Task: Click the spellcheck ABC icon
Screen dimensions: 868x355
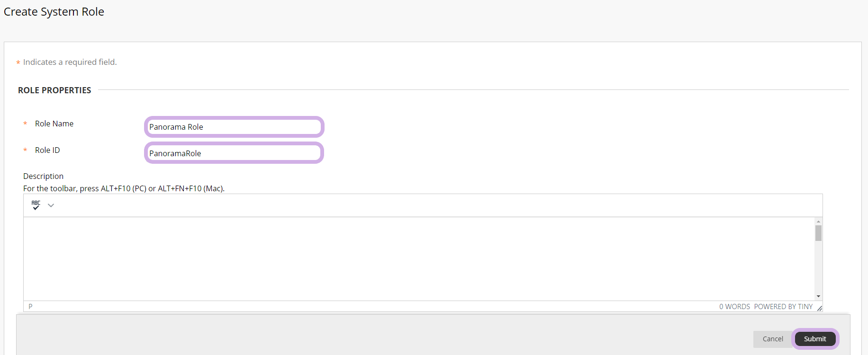Action: coord(36,205)
